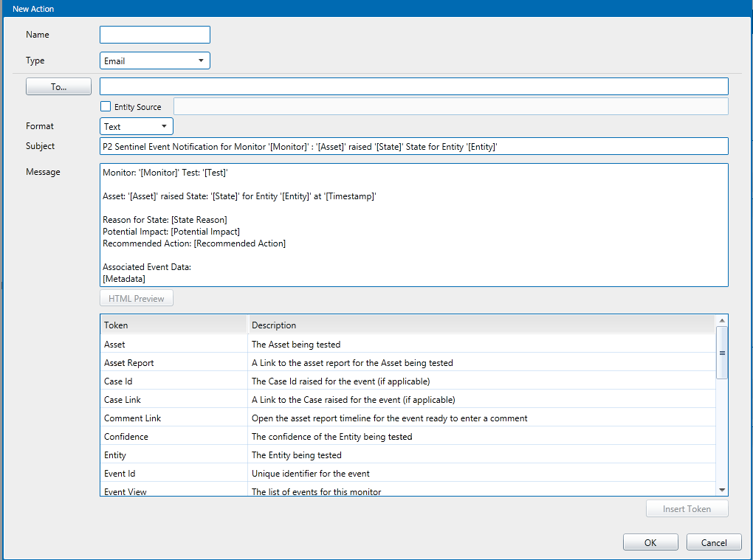Click the token list scroll down arrow
Screen dimensions: 753x560
(722, 489)
